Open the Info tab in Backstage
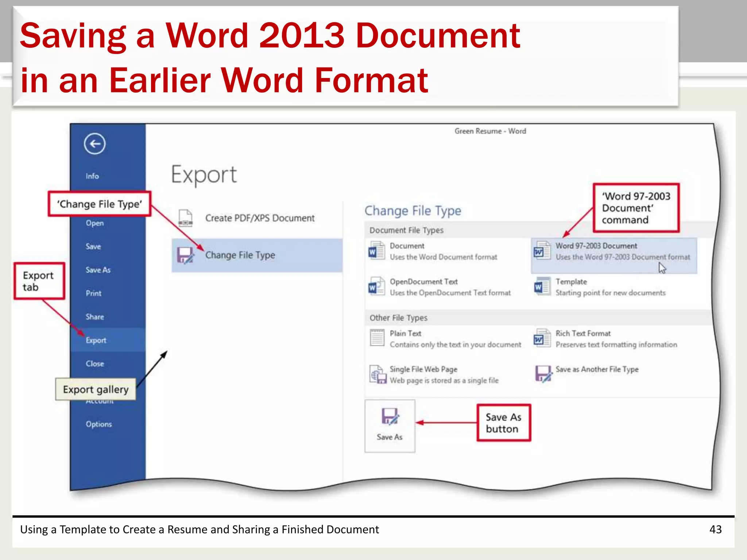Screen dimensions: 747x560 coord(92,176)
